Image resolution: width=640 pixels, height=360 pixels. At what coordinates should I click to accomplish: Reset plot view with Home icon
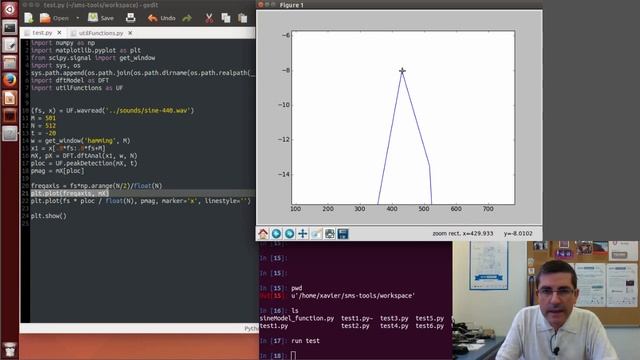tap(263, 233)
